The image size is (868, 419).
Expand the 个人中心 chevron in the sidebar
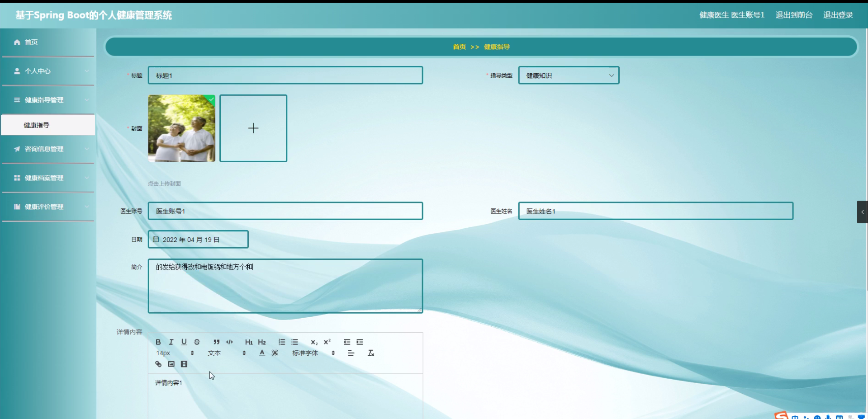tap(87, 71)
